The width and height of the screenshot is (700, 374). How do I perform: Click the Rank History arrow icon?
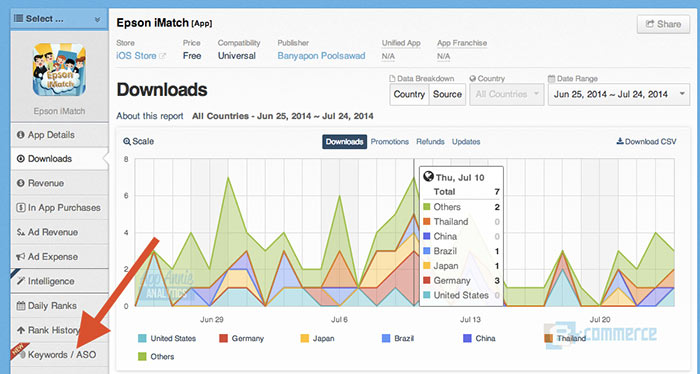(21, 330)
